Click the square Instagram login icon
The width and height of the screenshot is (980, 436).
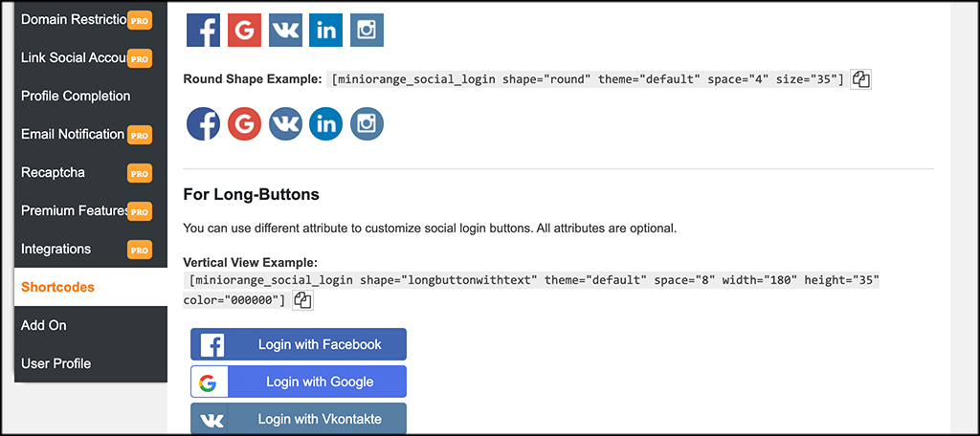[367, 30]
